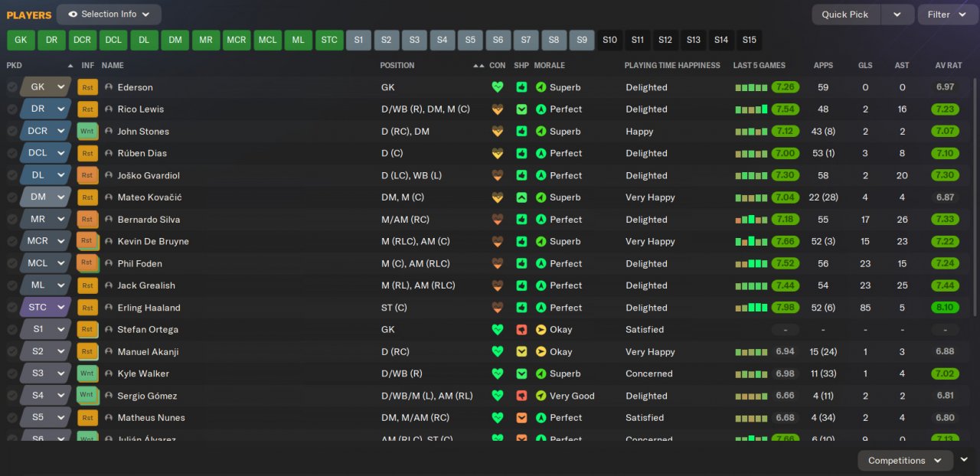Click the eye icon in Selection Info

pos(73,14)
